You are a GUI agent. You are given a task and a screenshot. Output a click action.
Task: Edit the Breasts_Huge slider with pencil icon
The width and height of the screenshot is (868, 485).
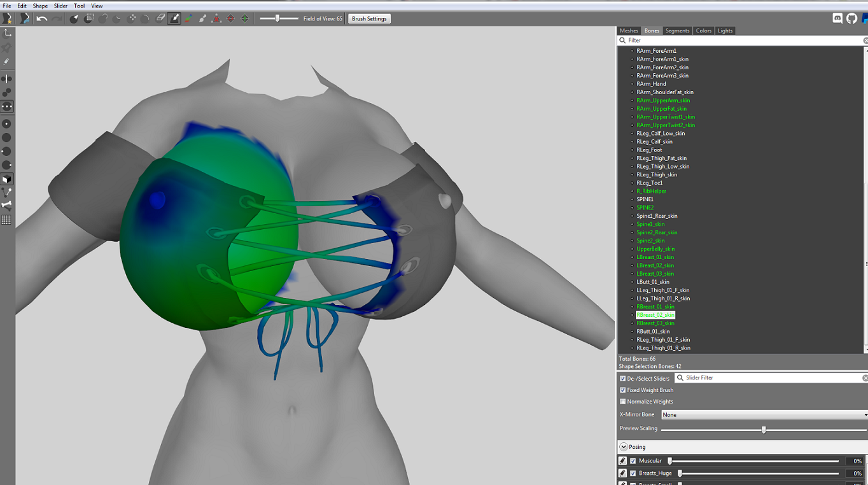tap(623, 474)
